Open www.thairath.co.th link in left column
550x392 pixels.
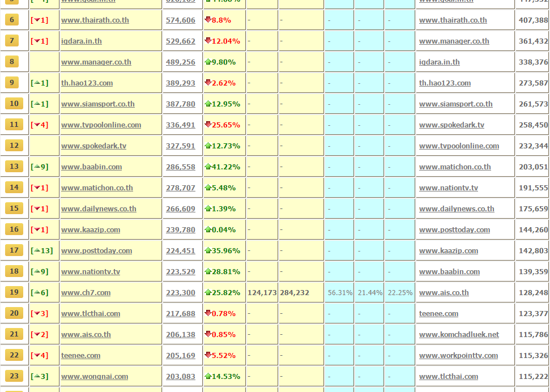[95, 20]
